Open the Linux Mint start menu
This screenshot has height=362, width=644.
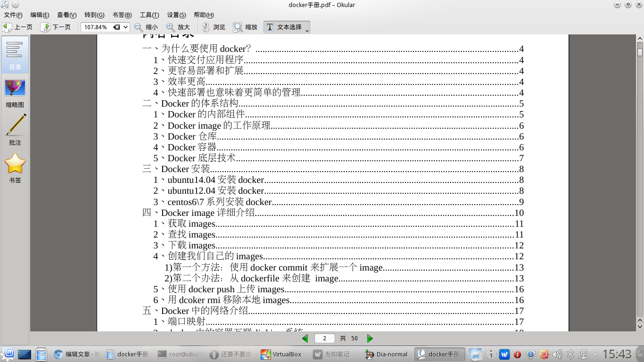[x=8, y=354]
